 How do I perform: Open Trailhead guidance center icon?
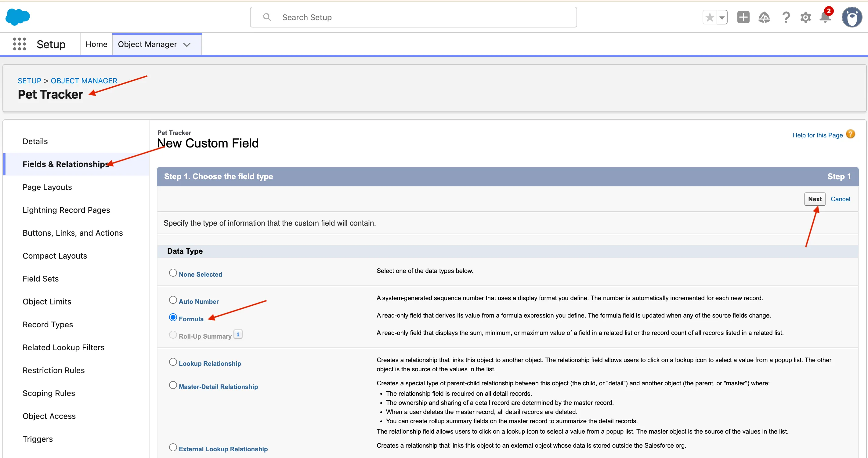click(x=764, y=17)
